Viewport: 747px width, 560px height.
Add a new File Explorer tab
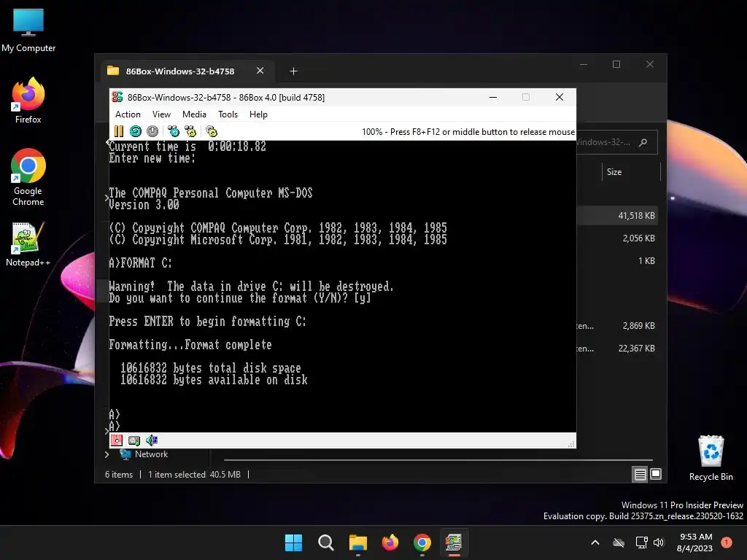[293, 71]
